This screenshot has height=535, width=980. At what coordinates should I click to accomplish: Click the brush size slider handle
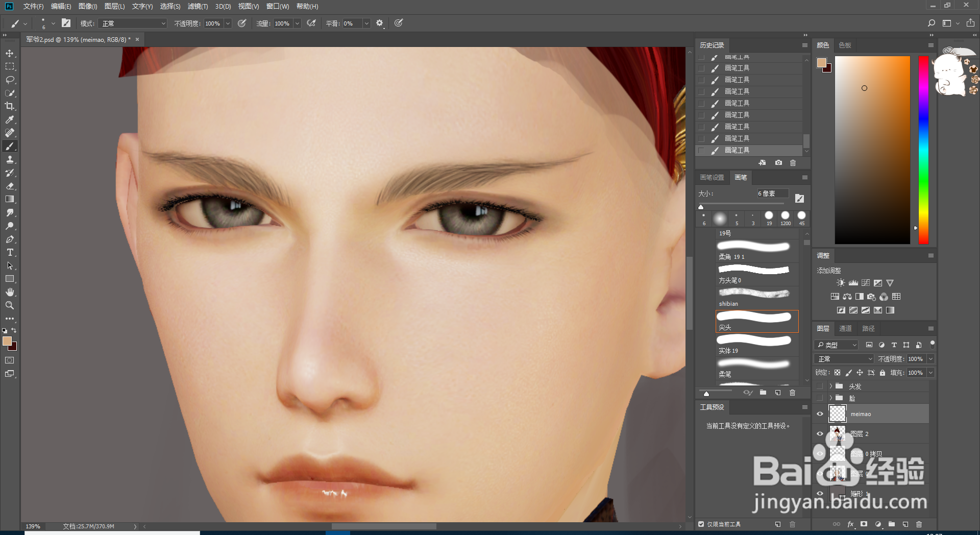click(701, 207)
